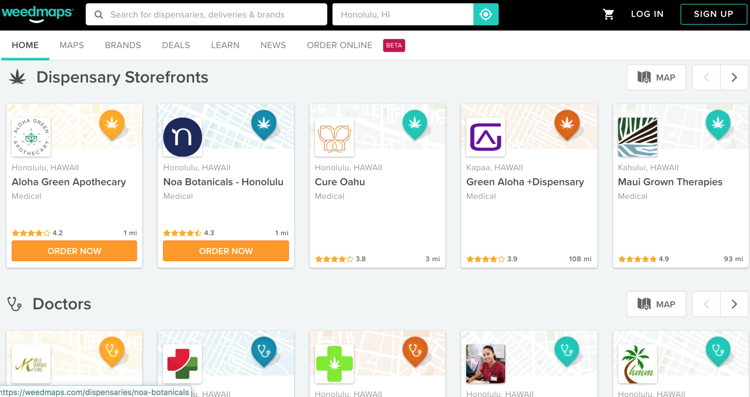Show next Doctors results

click(734, 304)
